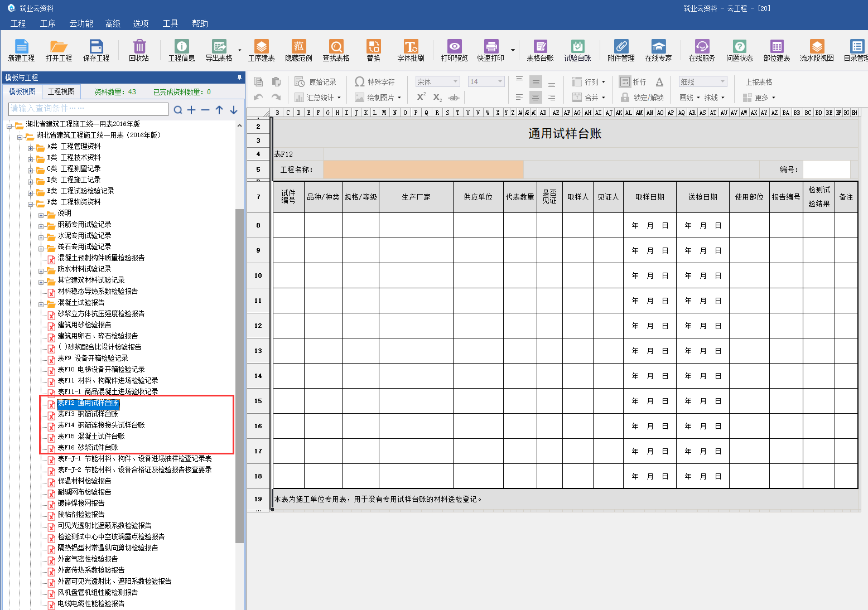Screen dimensions: 868x610
Task: Click 原始记录 button
Action: tap(316, 82)
